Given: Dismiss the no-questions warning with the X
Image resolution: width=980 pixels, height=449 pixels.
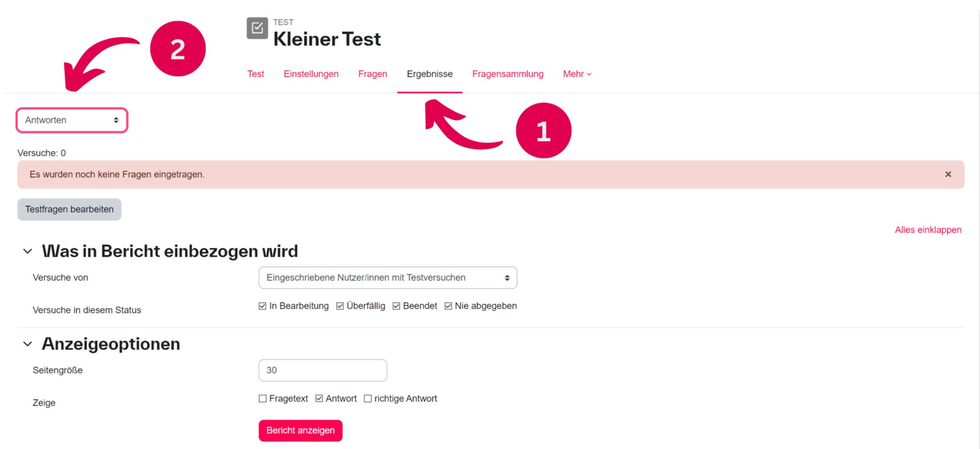Looking at the screenshot, I should click(948, 175).
